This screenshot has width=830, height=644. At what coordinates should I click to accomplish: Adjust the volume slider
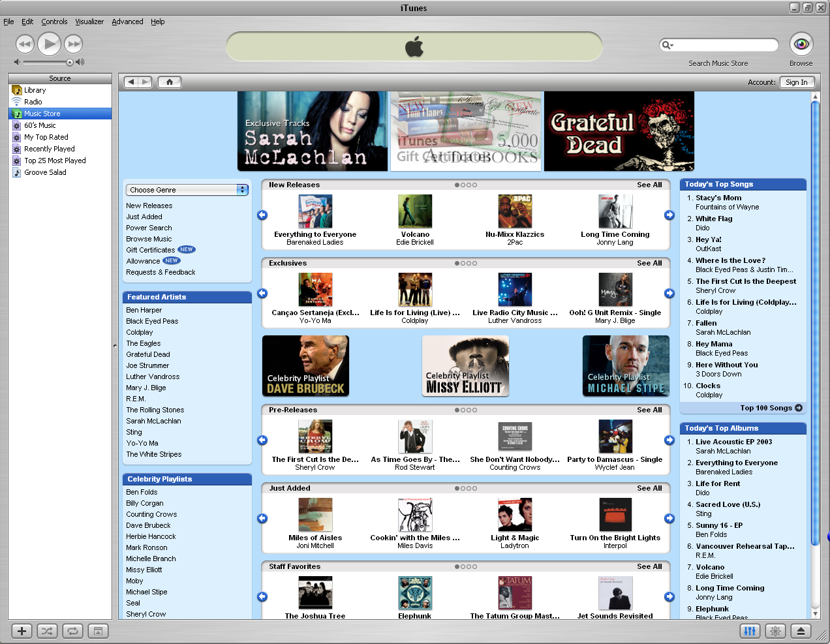click(x=69, y=63)
